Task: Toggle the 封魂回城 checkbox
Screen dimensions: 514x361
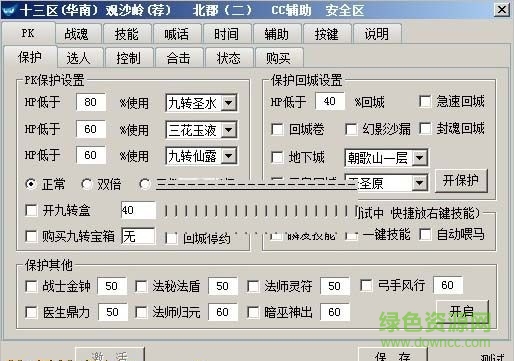Action: (425, 129)
